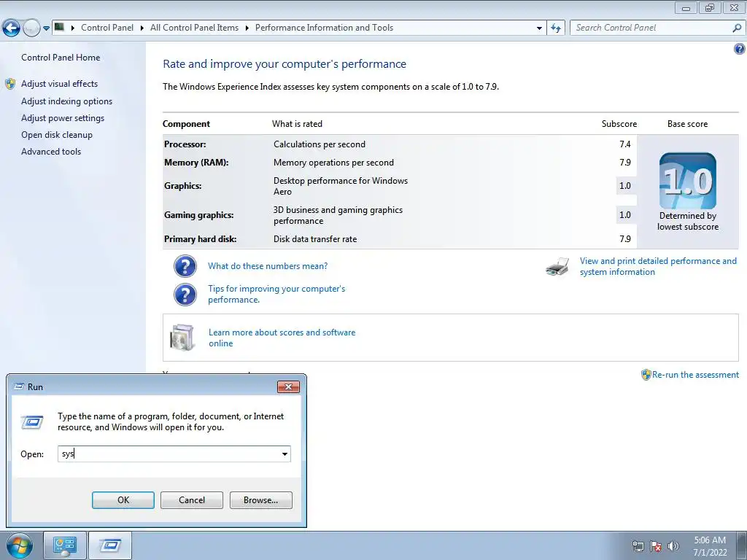Select Performance Information and Tools breadcrumb
This screenshot has width=747, height=560.
click(324, 28)
